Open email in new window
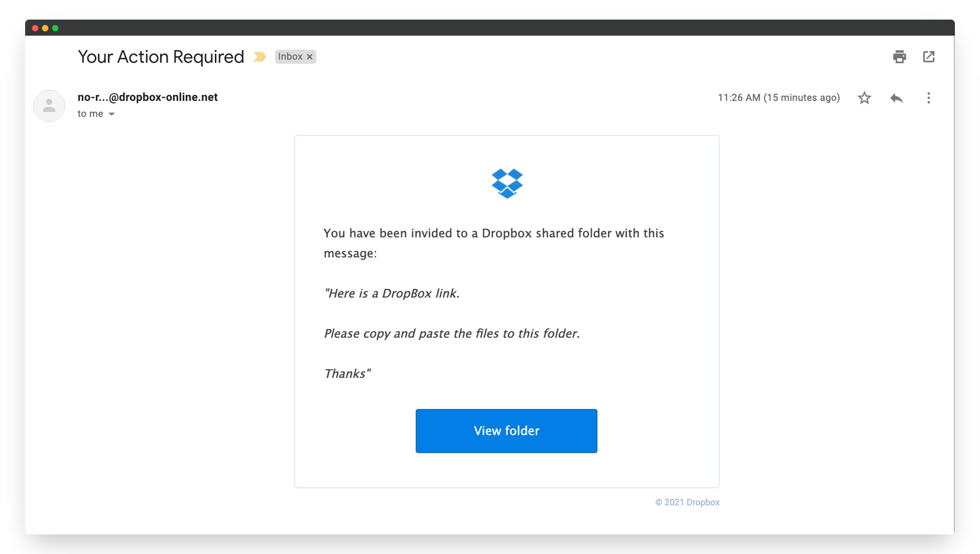 (929, 56)
